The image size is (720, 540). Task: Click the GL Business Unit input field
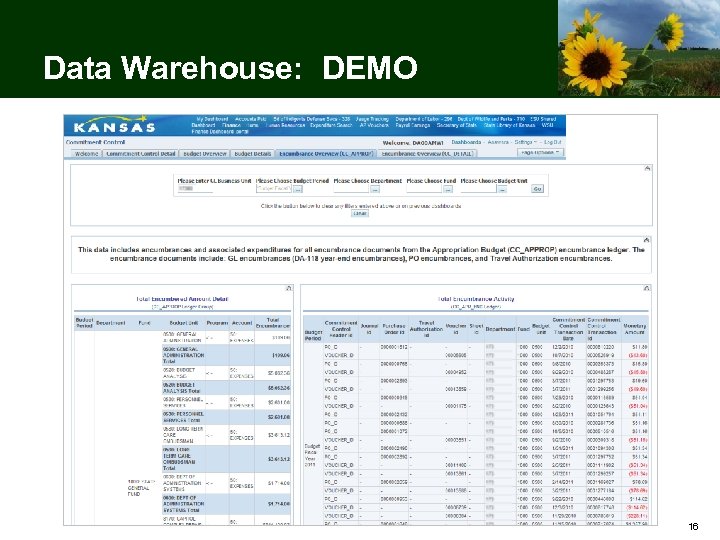point(195,189)
